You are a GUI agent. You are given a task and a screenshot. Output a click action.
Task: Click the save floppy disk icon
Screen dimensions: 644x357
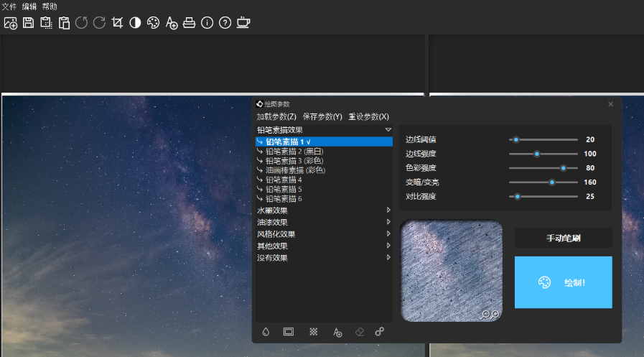(x=29, y=23)
